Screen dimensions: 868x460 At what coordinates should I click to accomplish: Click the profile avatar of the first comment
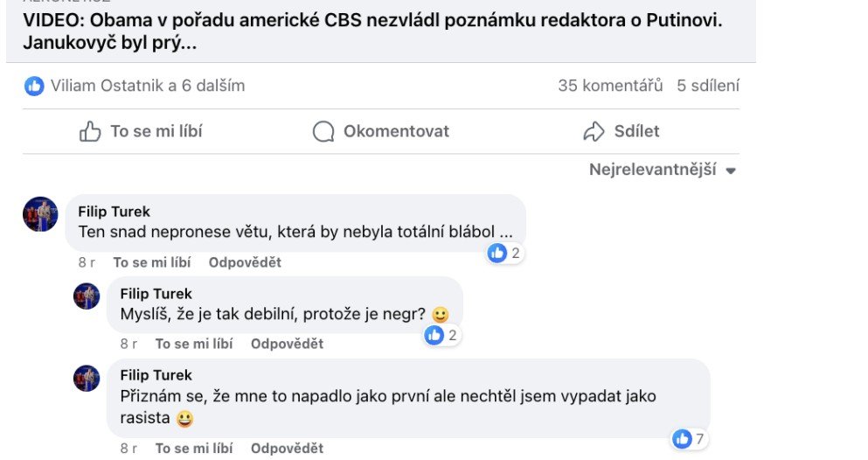(x=40, y=214)
